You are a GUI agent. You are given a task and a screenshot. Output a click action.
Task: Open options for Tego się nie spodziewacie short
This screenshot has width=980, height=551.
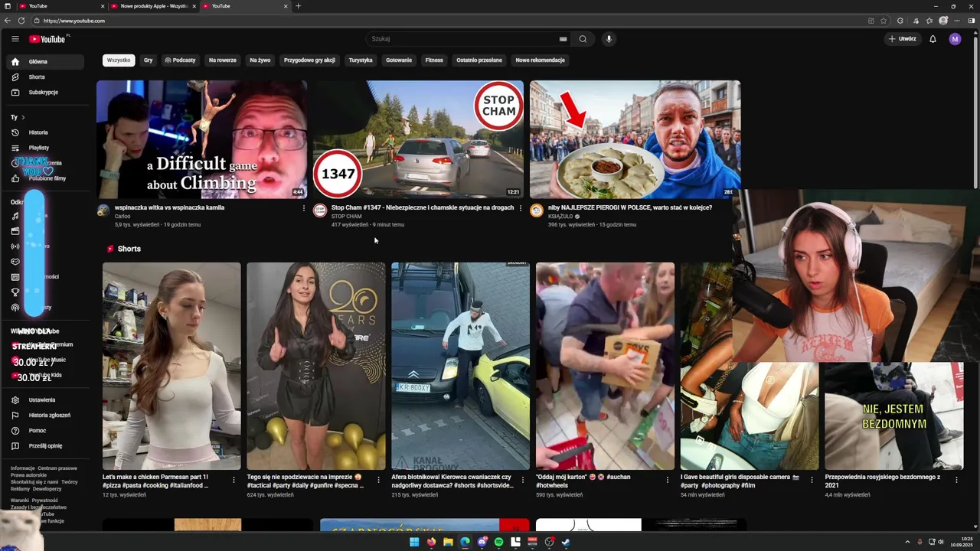(x=378, y=480)
